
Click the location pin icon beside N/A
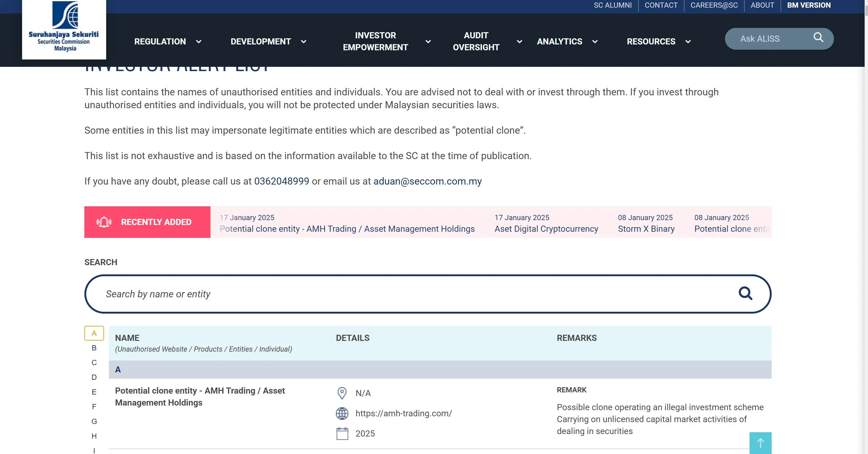pos(342,393)
